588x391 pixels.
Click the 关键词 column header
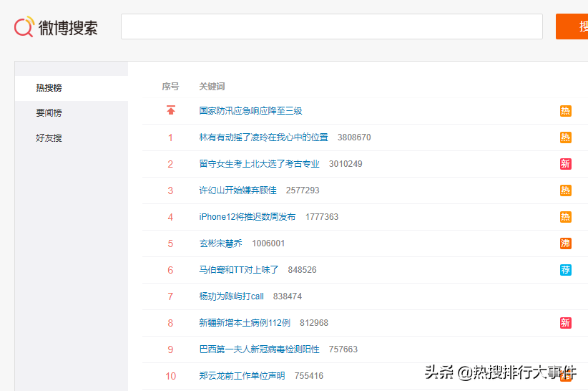pos(212,87)
